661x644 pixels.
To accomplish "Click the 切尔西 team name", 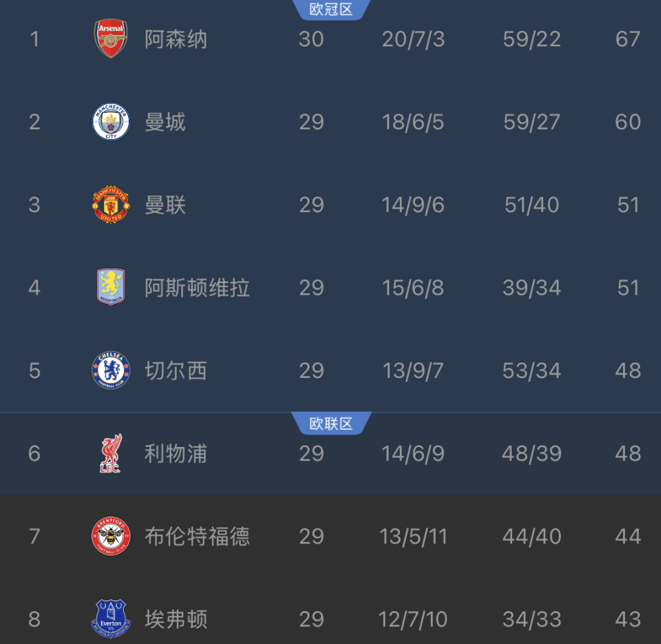I will [176, 371].
